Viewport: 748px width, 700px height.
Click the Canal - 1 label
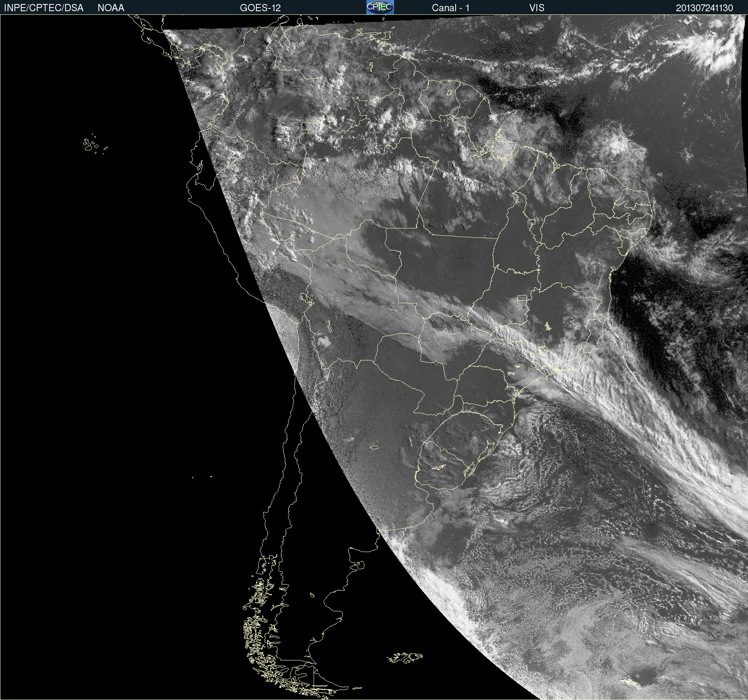tap(451, 8)
